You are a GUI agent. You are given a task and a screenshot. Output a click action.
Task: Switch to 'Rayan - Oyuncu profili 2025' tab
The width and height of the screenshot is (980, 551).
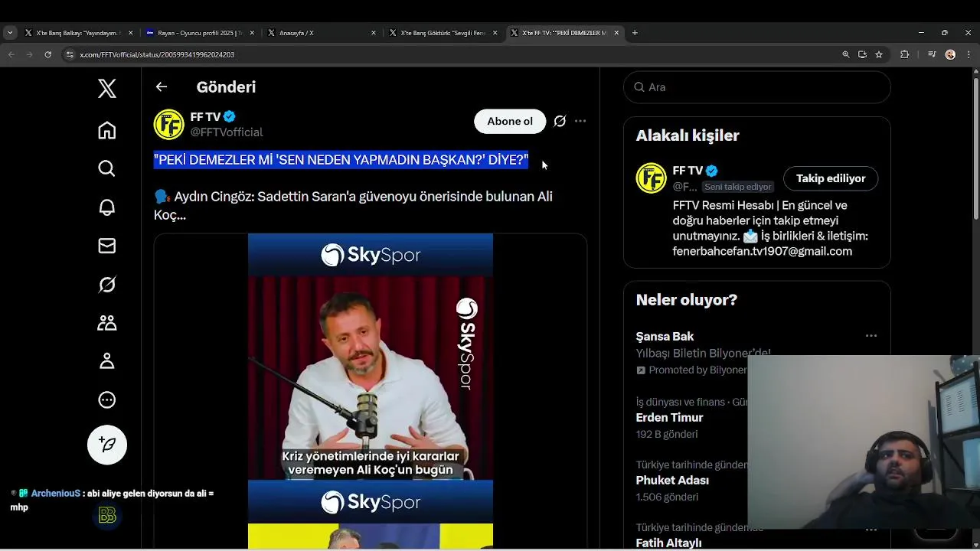pyautogui.click(x=200, y=33)
